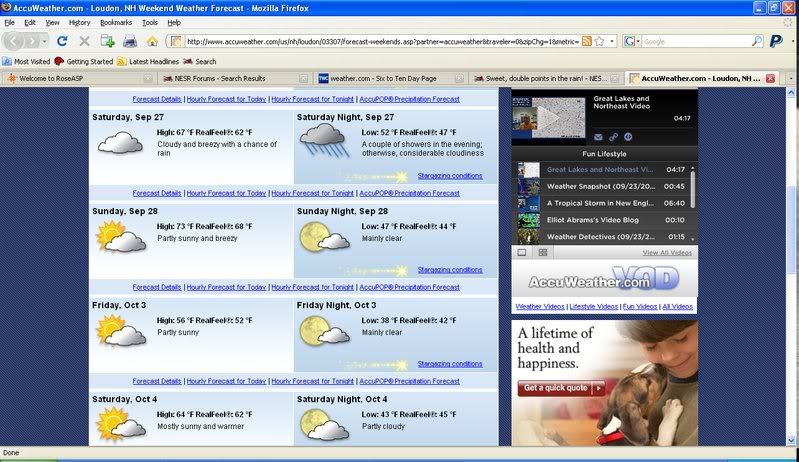Reload the page with the refresh icon

pyautogui.click(x=62, y=41)
